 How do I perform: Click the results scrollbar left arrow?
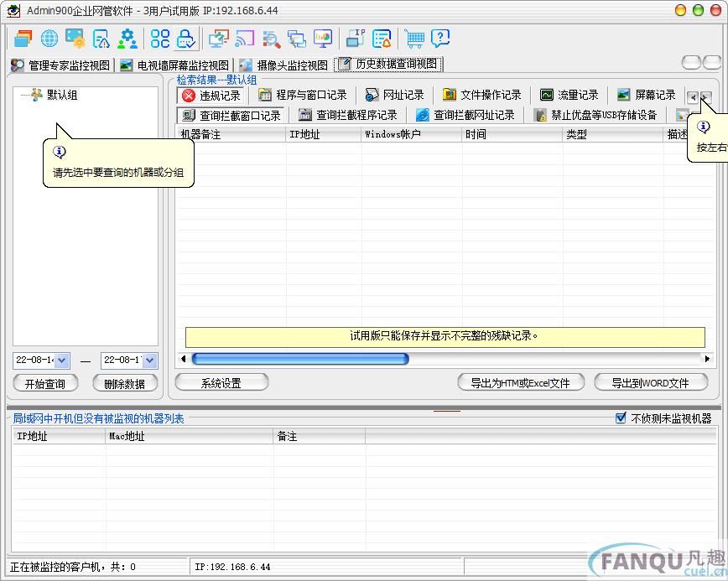pos(184,359)
